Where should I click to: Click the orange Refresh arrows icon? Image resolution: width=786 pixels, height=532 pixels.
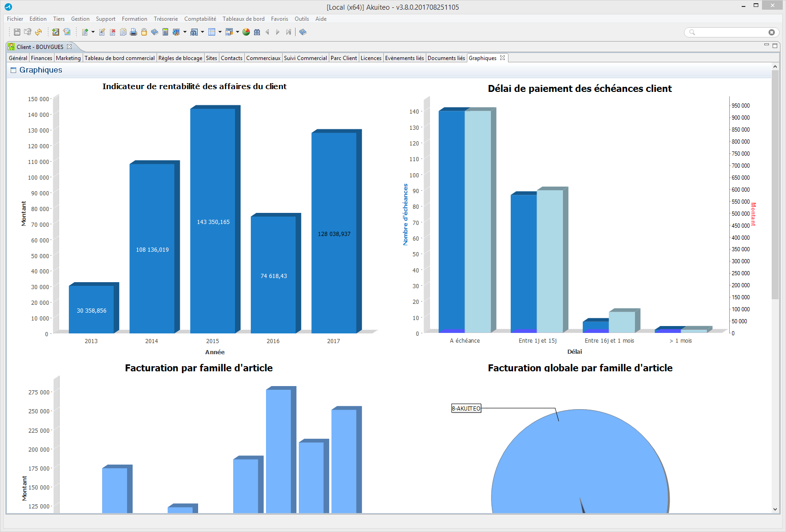pyautogui.click(x=38, y=32)
